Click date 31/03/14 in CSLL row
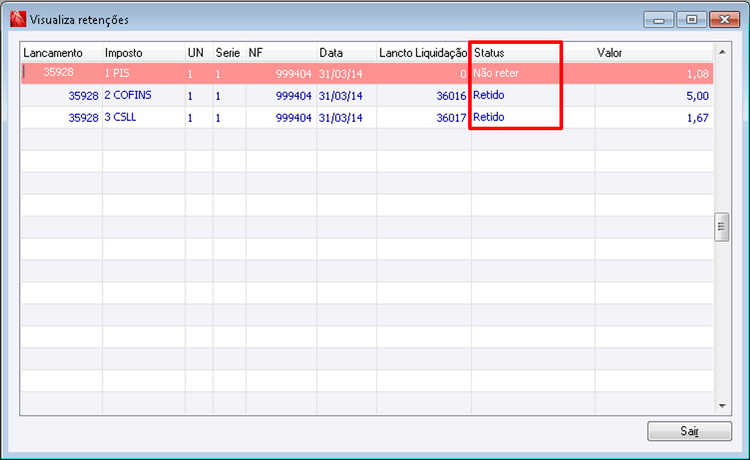The width and height of the screenshot is (750, 460). pos(347,118)
